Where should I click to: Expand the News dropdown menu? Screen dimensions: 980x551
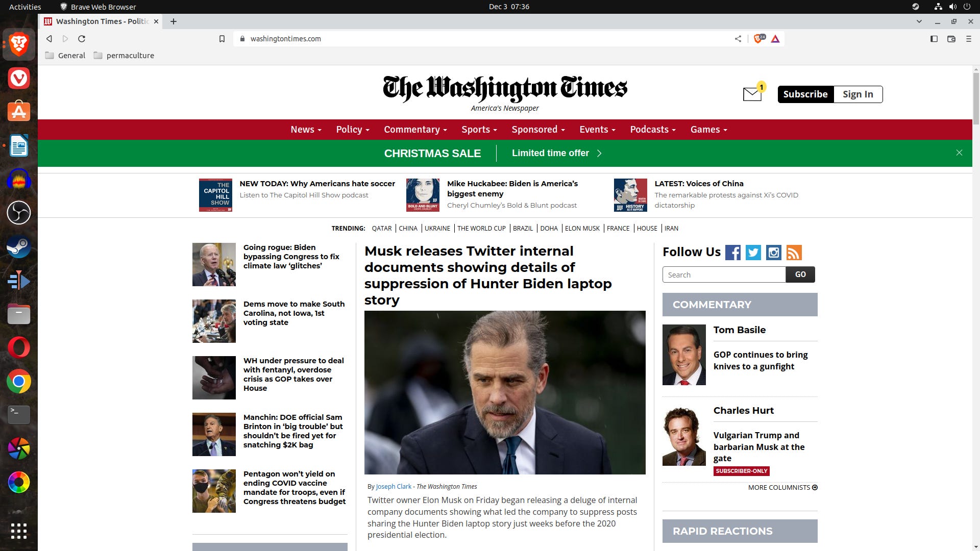click(x=306, y=130)
